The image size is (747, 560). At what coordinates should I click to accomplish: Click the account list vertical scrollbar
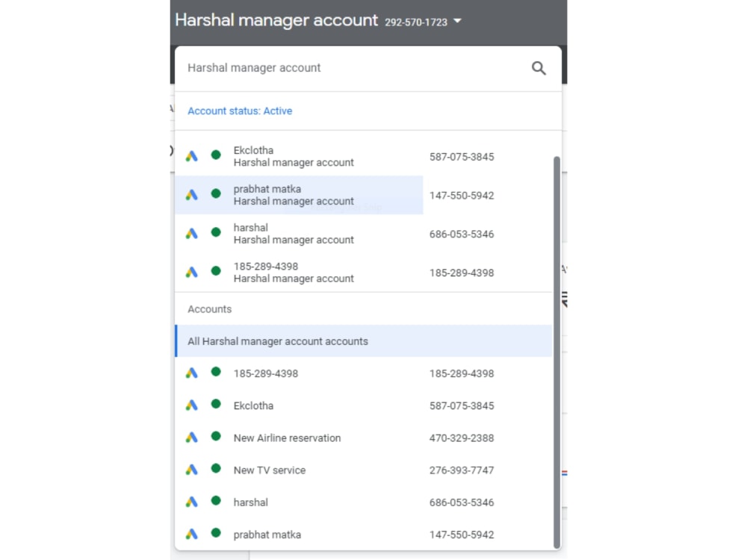point(557,352)
